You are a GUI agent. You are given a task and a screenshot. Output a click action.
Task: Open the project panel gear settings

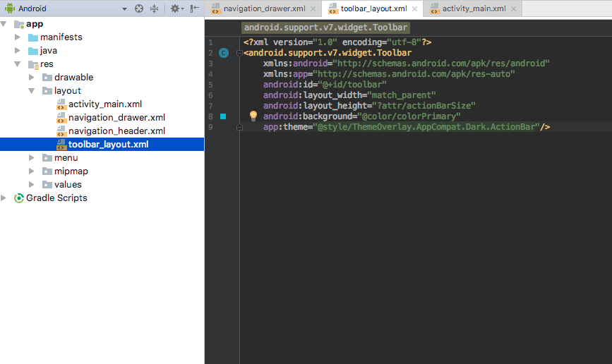(x=176, y=8)
